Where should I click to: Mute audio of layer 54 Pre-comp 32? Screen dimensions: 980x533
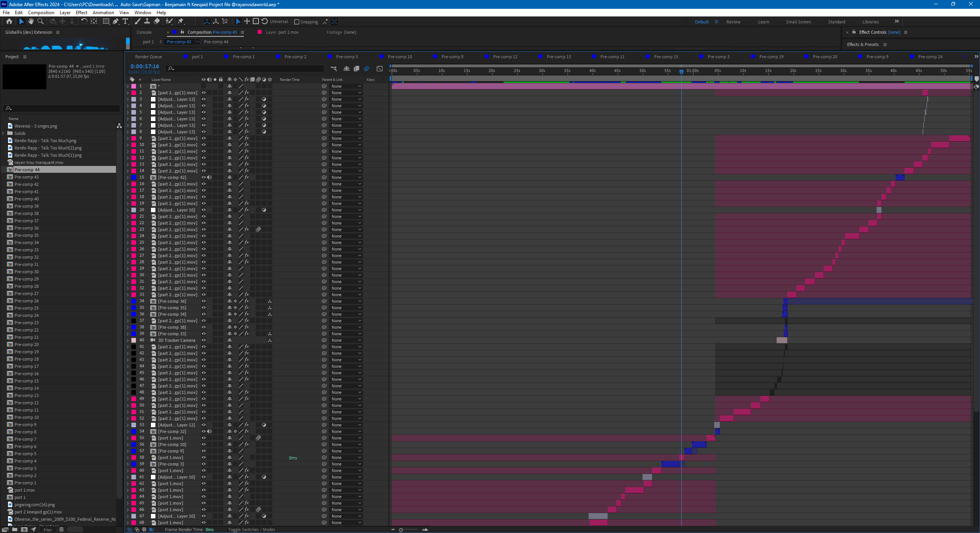coord(209,431)
